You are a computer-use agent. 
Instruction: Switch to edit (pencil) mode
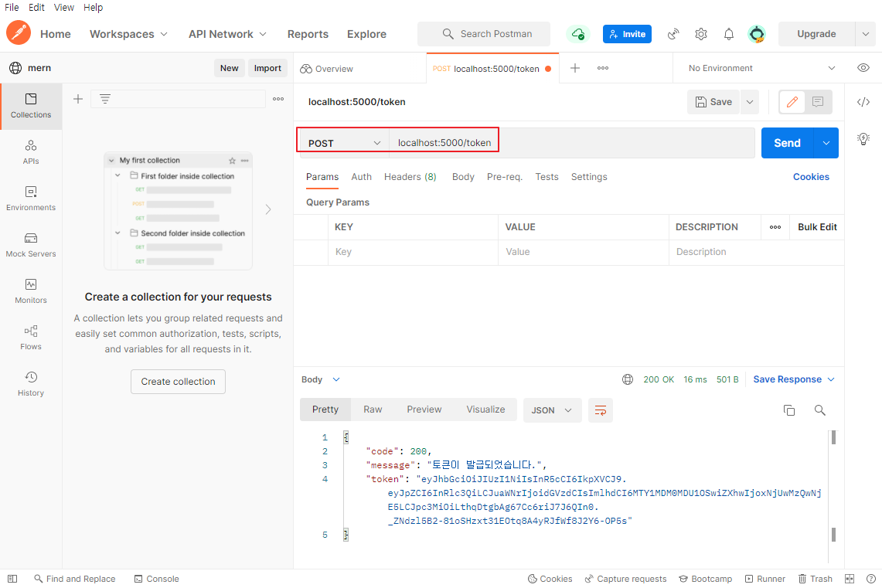coord(792,102)
